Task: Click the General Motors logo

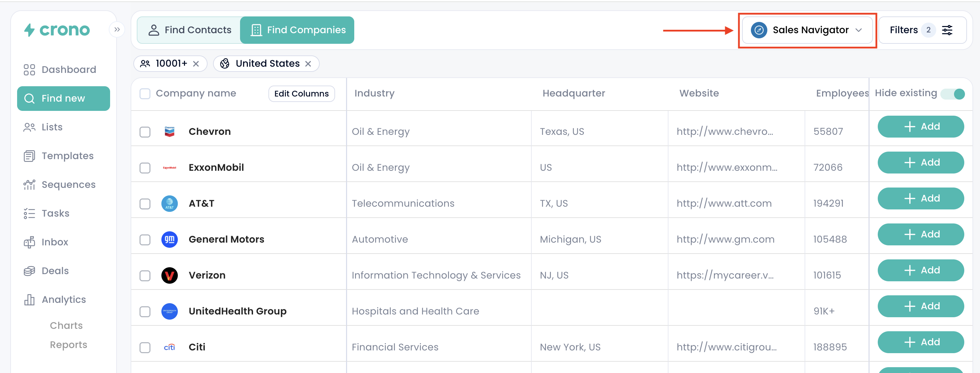Action: click(x=170, y=240)
